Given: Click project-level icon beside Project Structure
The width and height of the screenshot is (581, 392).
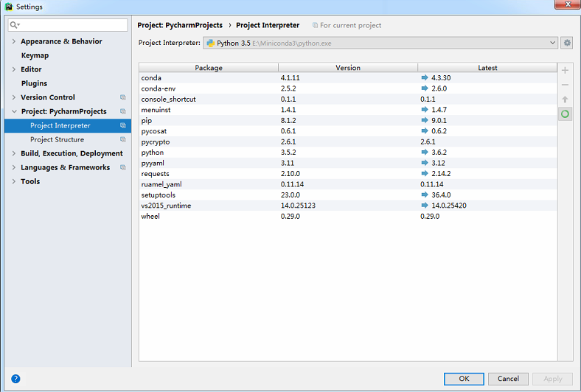Looking at the screenshot, I should (x=122, y=139).
